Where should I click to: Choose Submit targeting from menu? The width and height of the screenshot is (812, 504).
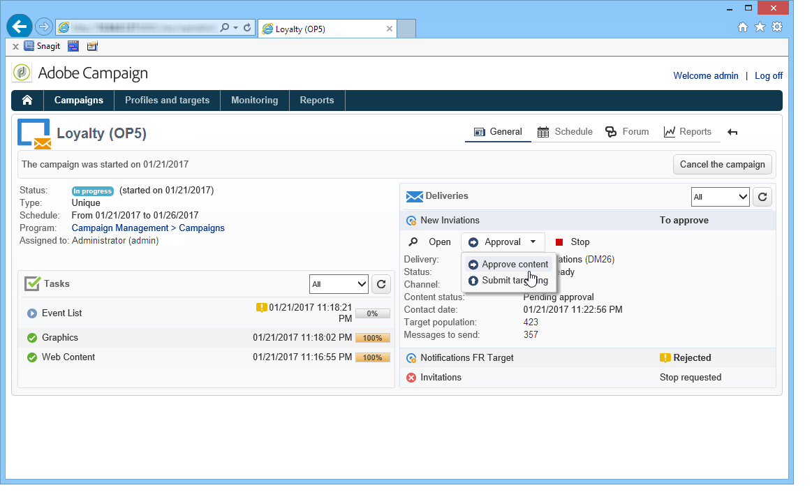[x=508, y=280]
